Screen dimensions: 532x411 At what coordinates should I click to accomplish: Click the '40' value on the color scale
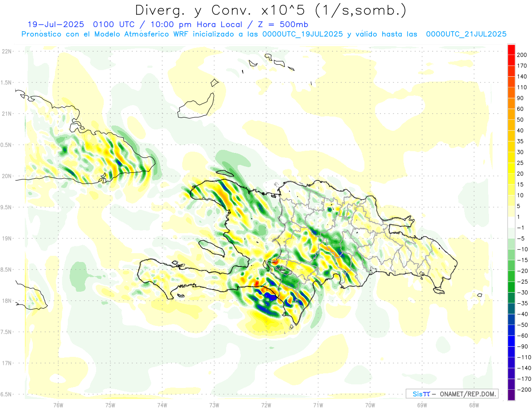click(x=521, y=130)
